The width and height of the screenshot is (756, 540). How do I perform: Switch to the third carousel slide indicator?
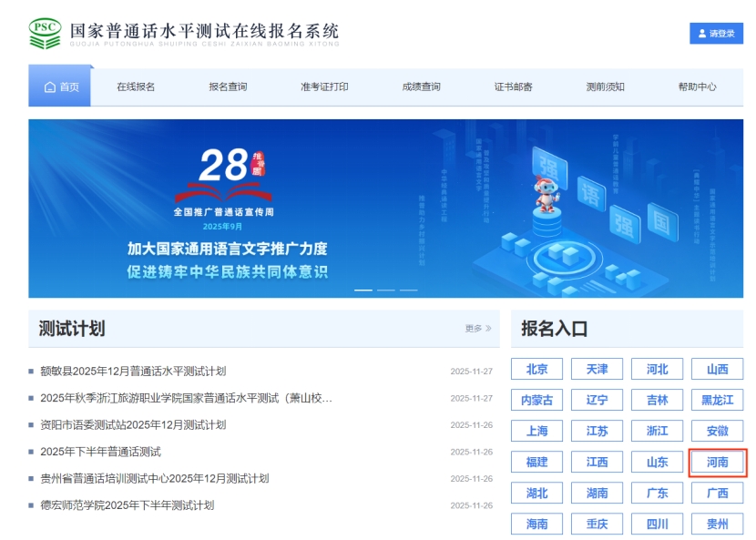click(409, 290)
